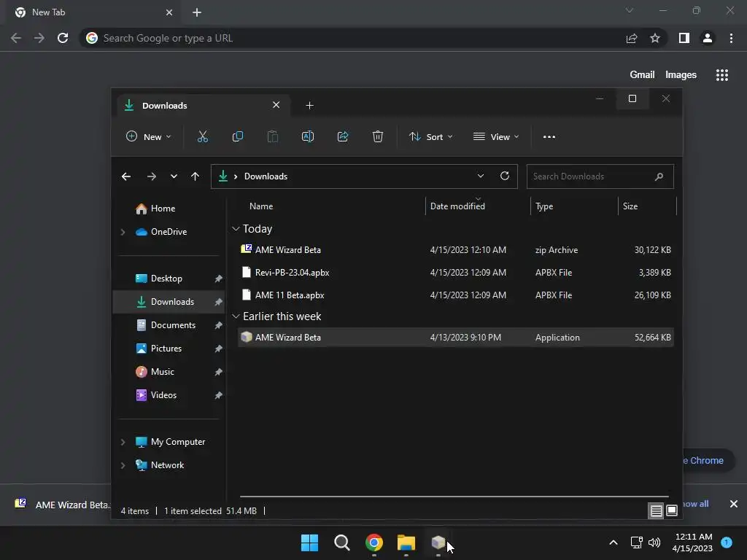Click the search magnifier in Search Downloads
747x560 pixels.
(659, 176)
